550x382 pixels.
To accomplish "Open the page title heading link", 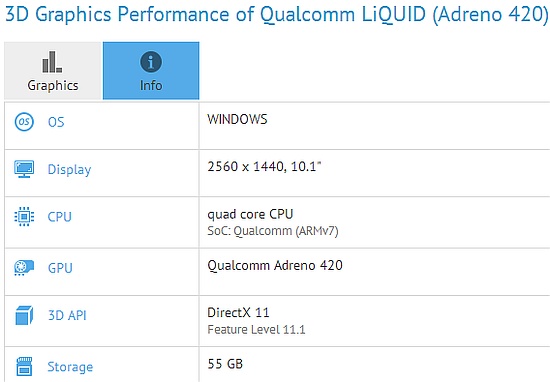I will (x=276, y=14).
